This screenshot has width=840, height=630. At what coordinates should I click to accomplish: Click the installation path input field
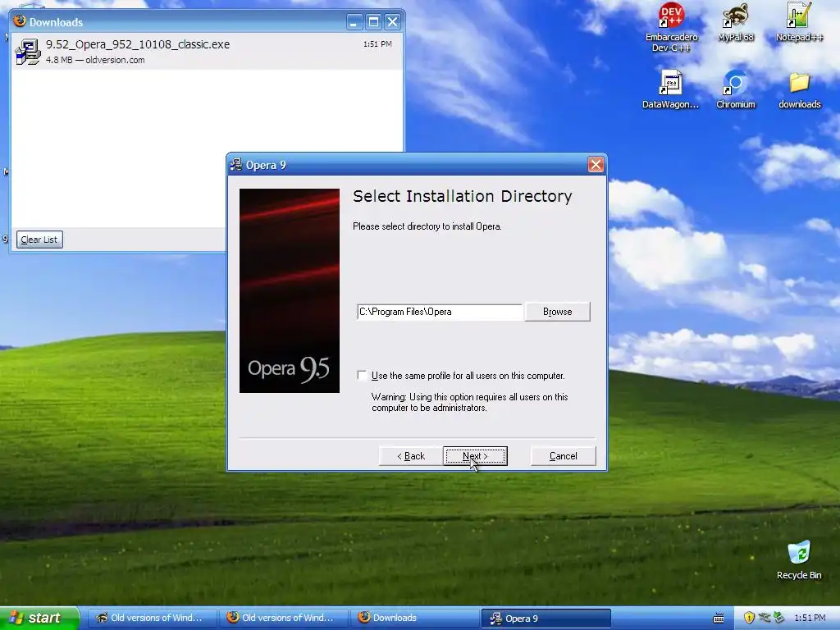(440, 312)
